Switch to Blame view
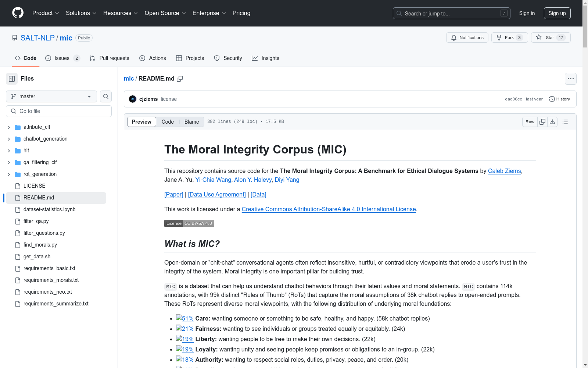The height and width of the screenshot is (368, 588). [191, 122]
